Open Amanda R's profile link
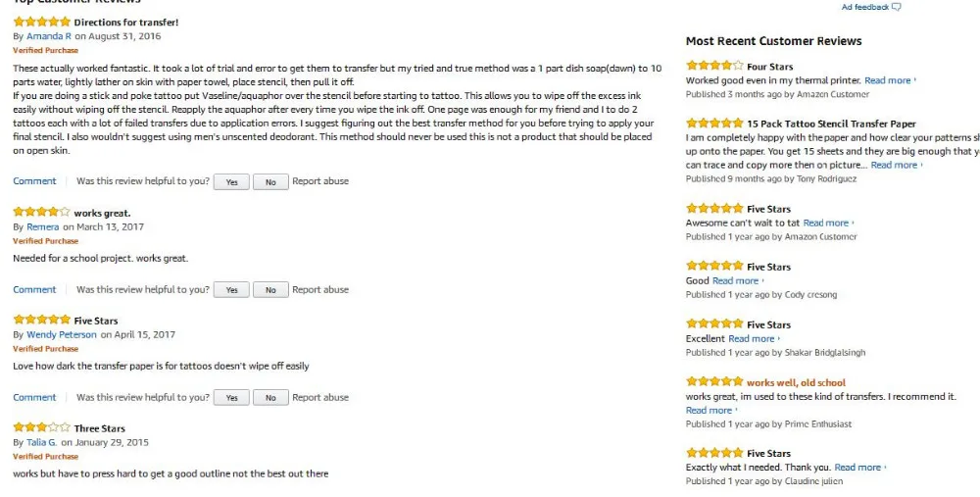The width and height of the screenshot is (980, 497). [49, 36]
